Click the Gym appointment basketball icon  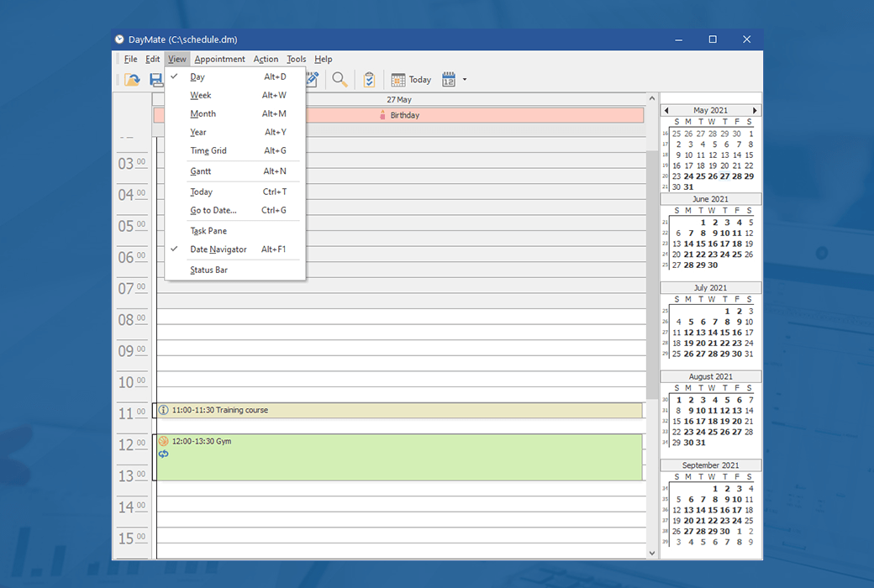tap(163, 441)
